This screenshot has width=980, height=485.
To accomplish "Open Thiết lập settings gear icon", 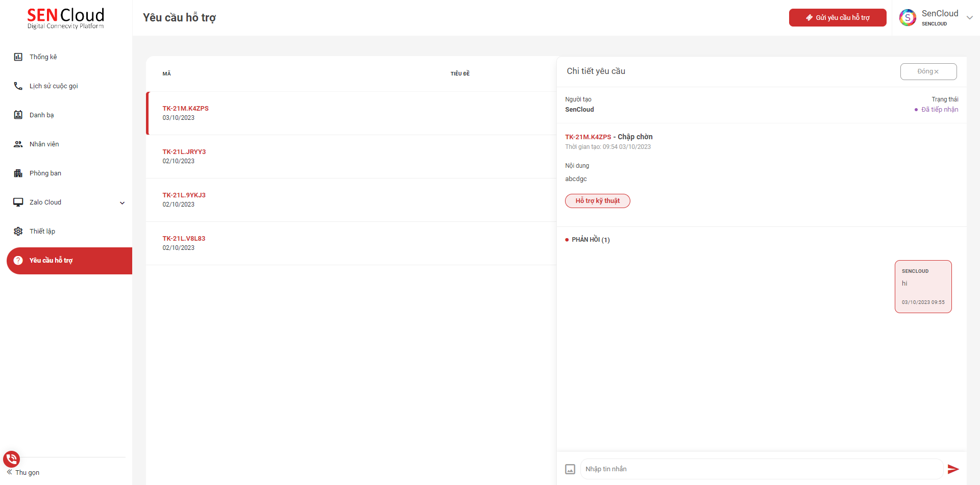I will click(18, 232).
